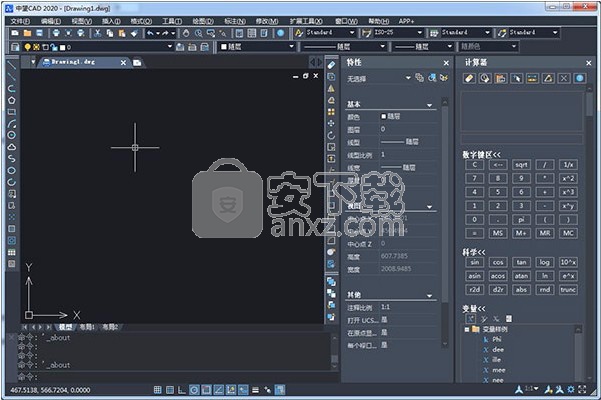Click the trunc function button

tap(568, 289)
